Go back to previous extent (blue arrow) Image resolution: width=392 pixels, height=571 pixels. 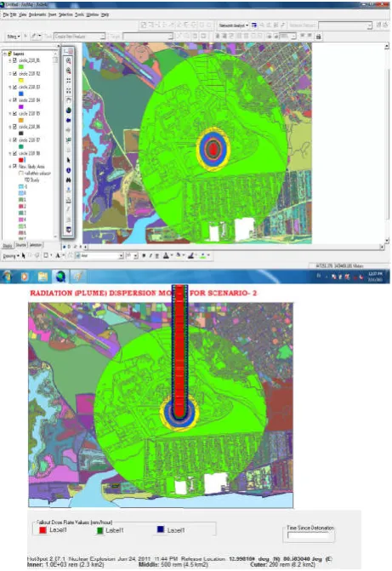68,120
